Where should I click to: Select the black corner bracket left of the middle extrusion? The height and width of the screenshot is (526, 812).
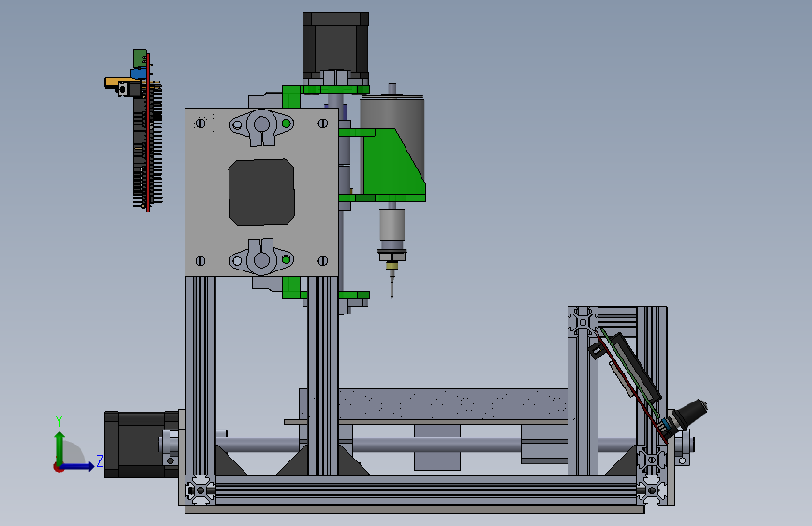click(292, 460)
